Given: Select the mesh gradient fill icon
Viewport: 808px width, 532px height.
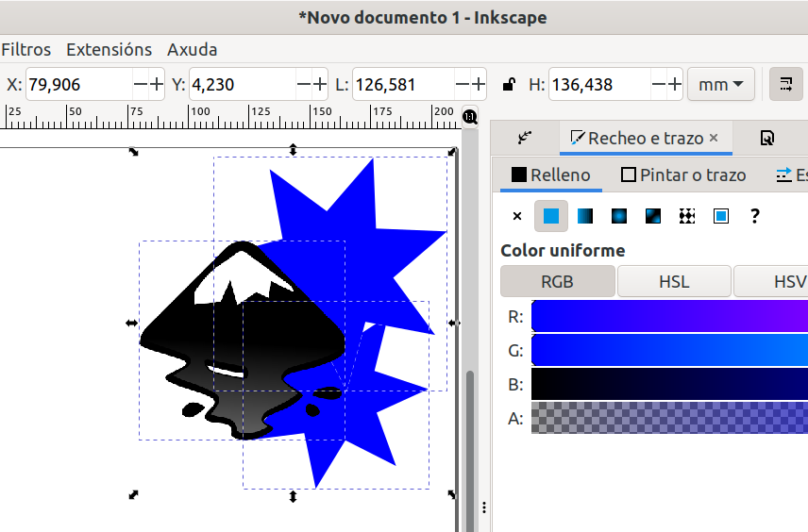Looking at the screenshot, I should click(x=653, y=216).
